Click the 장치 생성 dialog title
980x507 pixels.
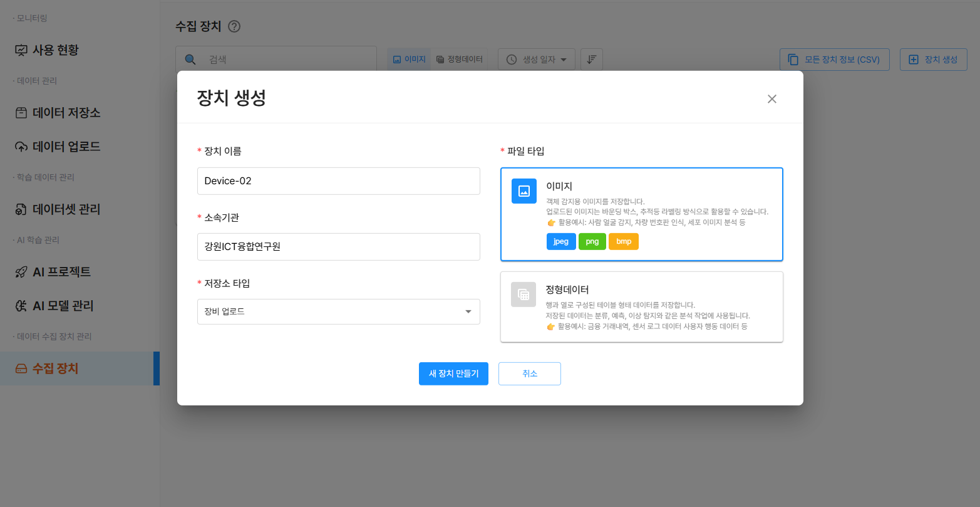click(232, 98)
